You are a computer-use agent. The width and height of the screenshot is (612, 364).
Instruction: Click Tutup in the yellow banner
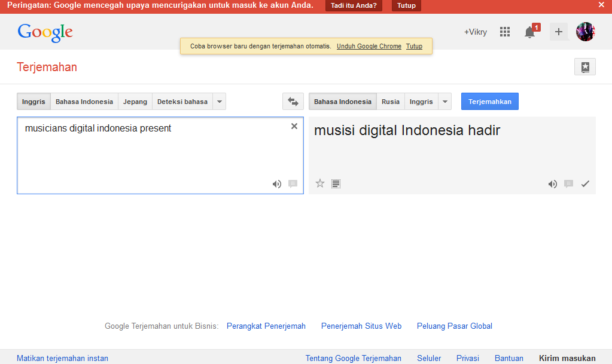click(x=414, y=46)
